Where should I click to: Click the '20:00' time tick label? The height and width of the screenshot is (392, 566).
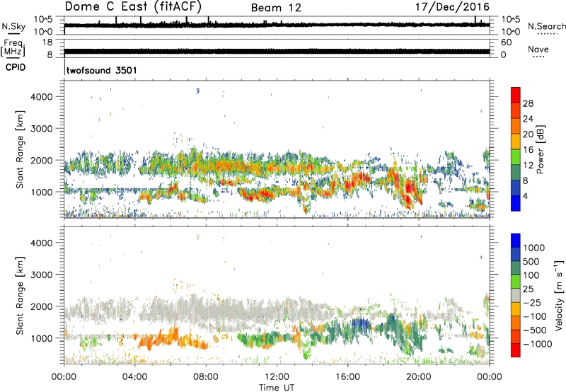click(419, 377)
